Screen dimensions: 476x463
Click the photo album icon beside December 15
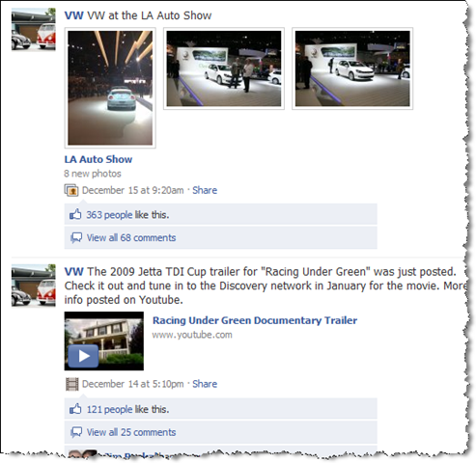pyautogui.click(x=71, y=190)
